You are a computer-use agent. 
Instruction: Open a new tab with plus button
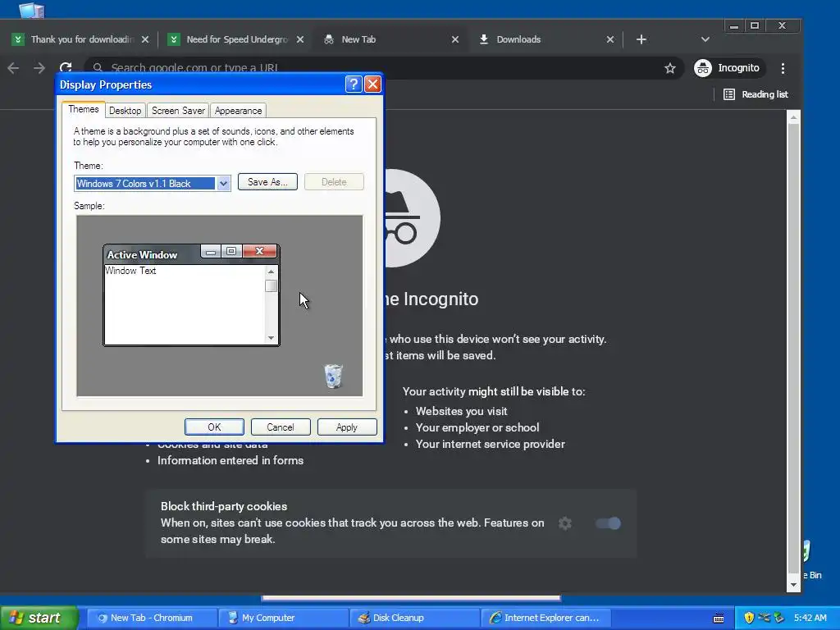coord(641,39)
